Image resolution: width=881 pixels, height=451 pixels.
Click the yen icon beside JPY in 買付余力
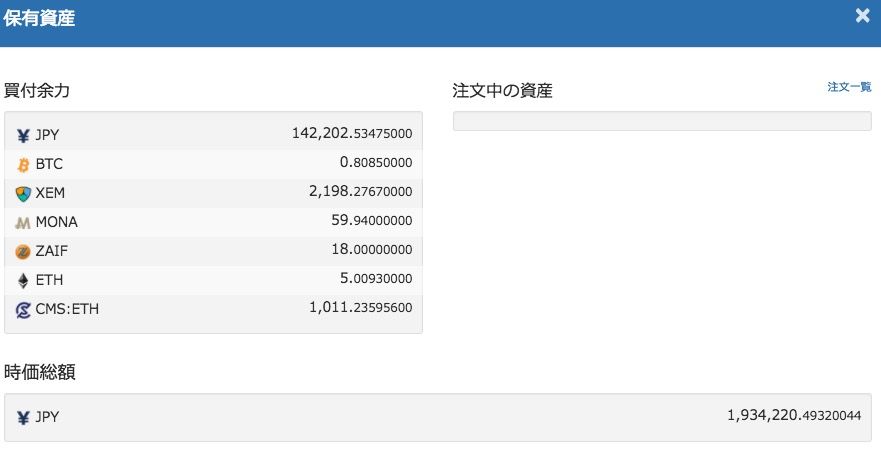tap(23, 136)
